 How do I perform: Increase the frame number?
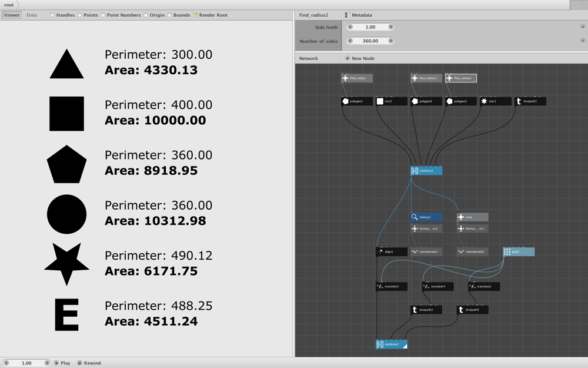click(x=47, y=363)
